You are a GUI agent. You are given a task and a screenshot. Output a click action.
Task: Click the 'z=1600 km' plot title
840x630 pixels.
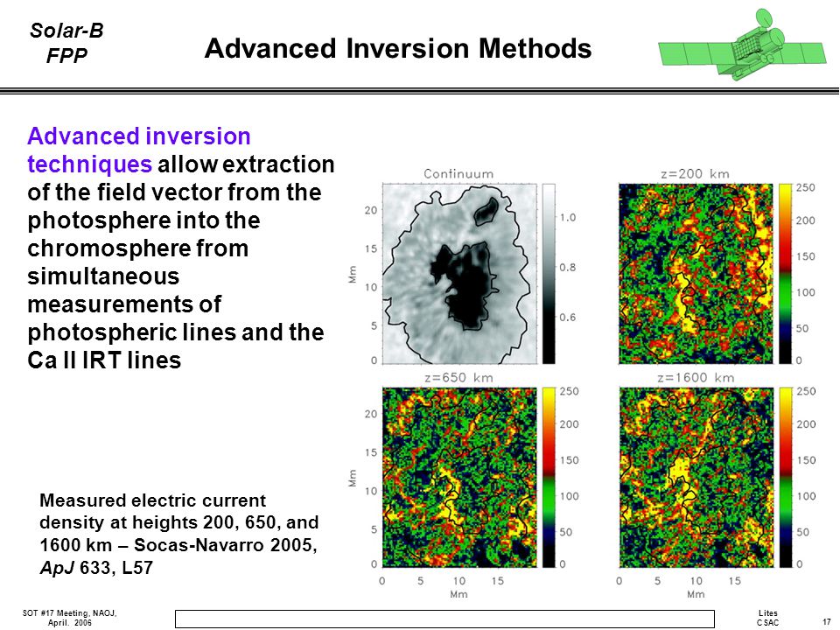coord(696,377)
